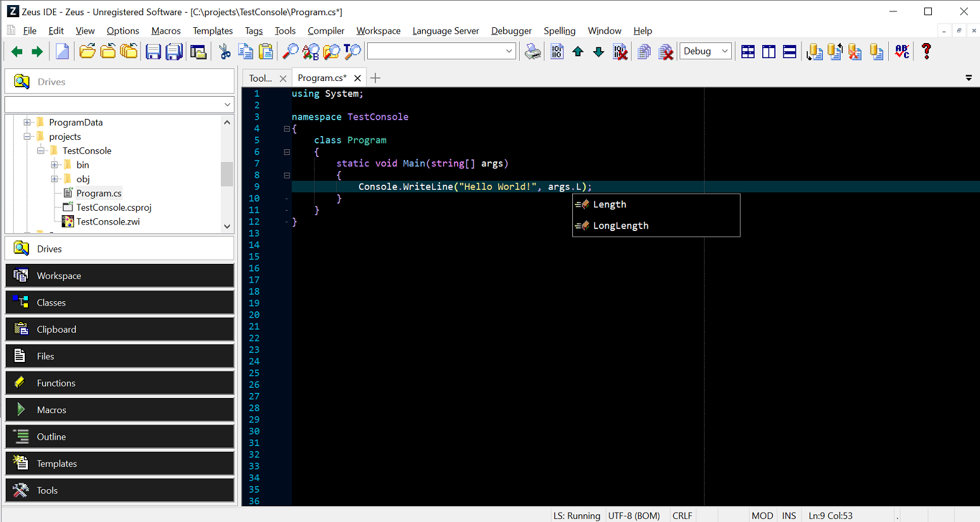Expand the ProgramData folder node
980x522 pixels.
coord(27,122)
